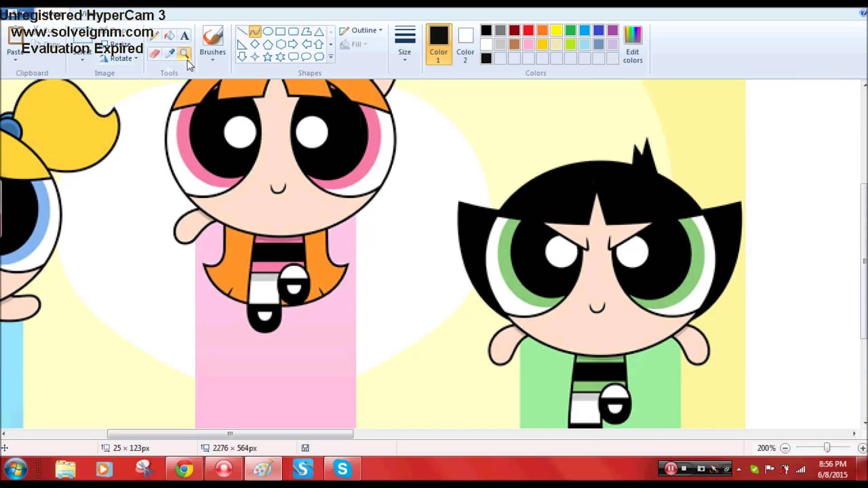Choose the Rounded rectangular callout shape
868x488 pixels.
[294, 57]
